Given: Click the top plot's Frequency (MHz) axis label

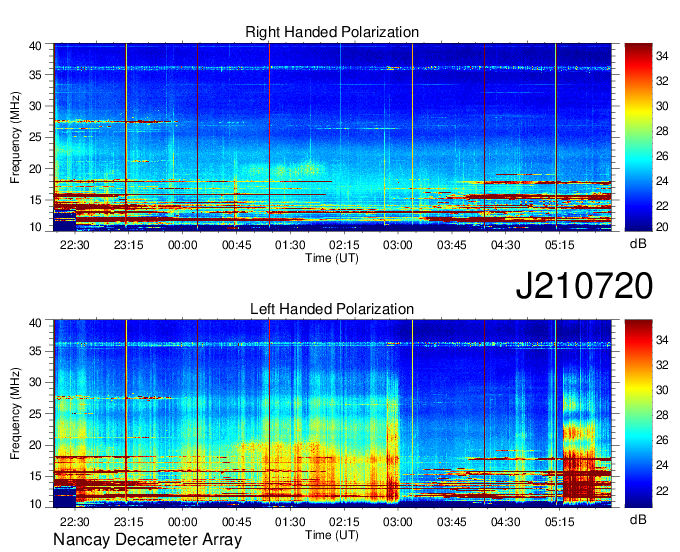Looking at the screenshot, I should coord(15,137).
